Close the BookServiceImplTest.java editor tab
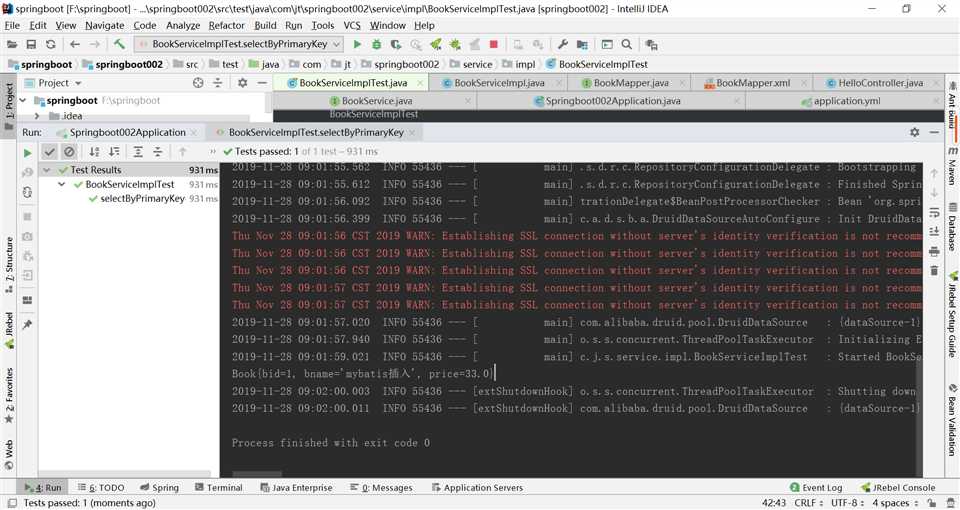The width and height of the screenshot is (960, 510). [420, 83]
